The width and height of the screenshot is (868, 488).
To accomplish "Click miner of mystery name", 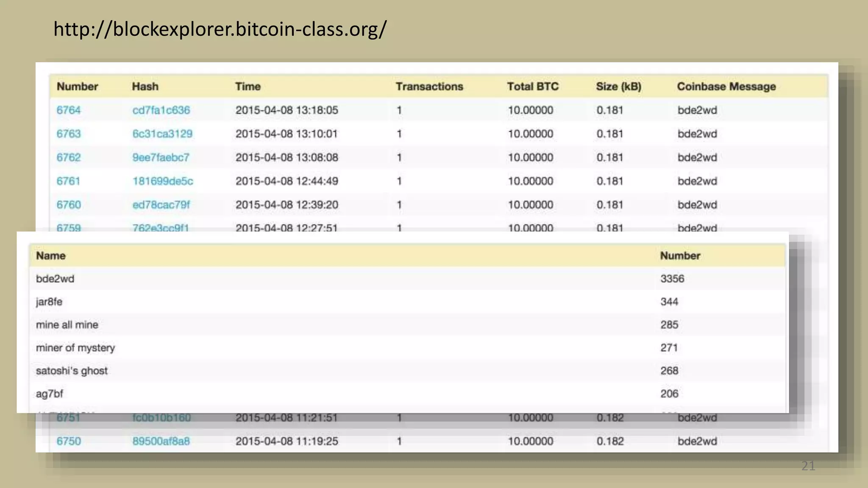I will click(x=75, y=348).
